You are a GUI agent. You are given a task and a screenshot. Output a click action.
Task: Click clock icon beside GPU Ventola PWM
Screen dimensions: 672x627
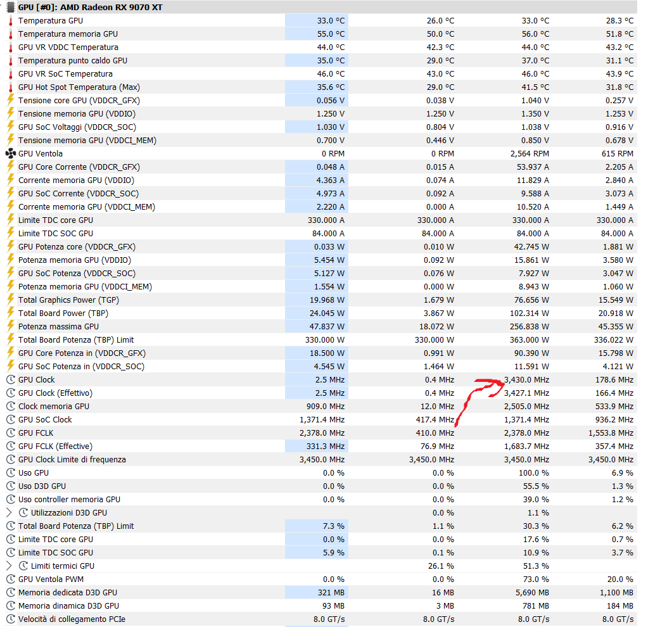[11, 579]
